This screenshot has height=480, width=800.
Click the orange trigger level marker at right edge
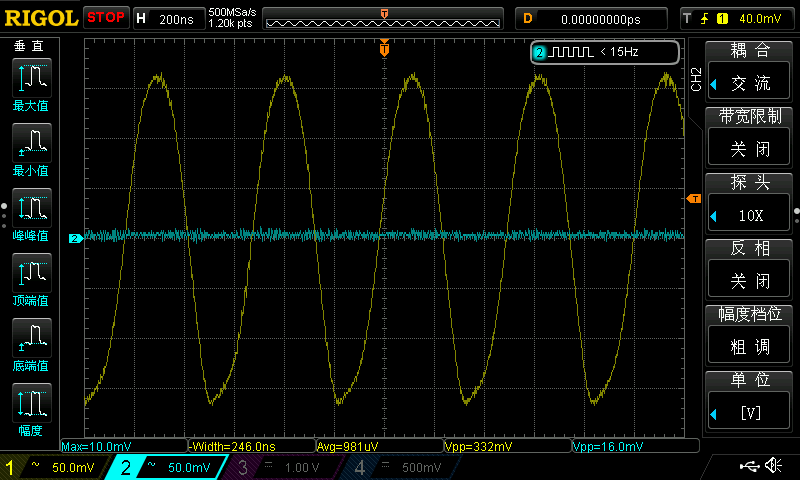click(694, 198)
